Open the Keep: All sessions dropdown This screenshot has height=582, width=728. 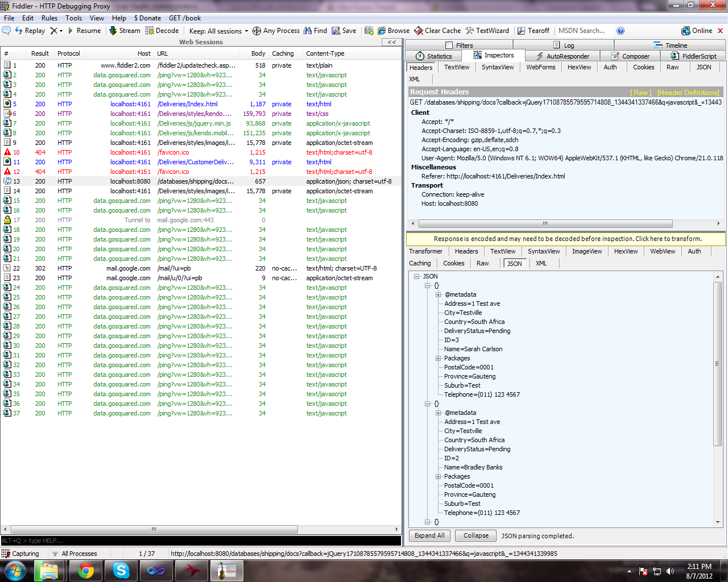(x=219, y=31)
